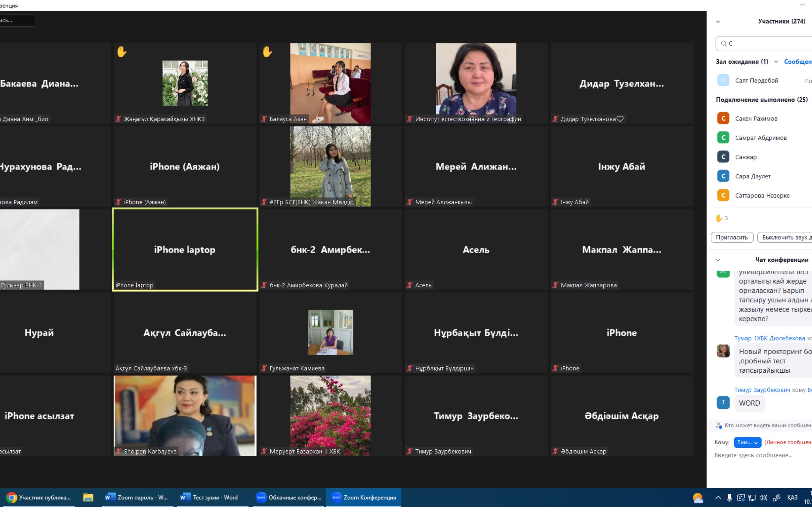Open File Explorer from taskbar
The image size is (812, 507).
pos(88,497)
